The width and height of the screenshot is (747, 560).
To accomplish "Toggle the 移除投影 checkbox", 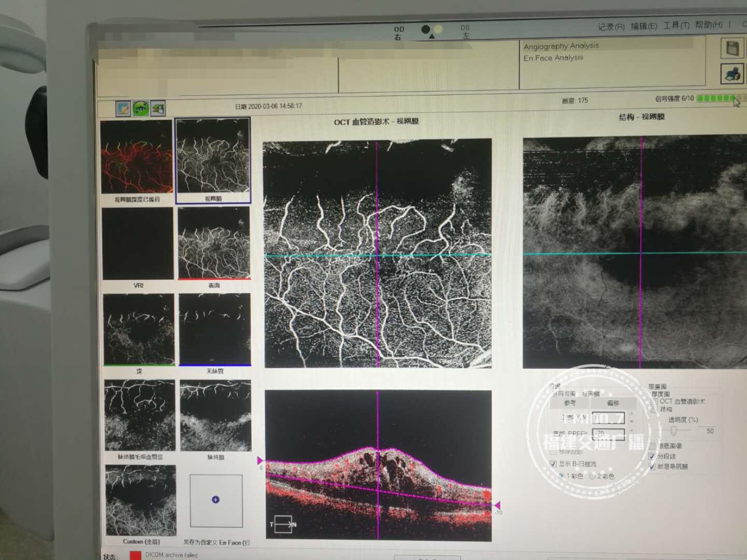I will pos(553,452).
